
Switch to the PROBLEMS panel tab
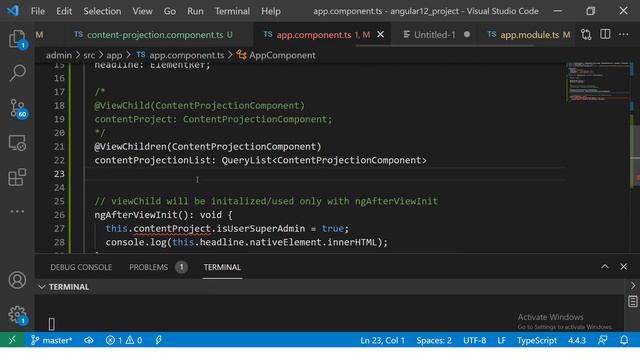149,267
